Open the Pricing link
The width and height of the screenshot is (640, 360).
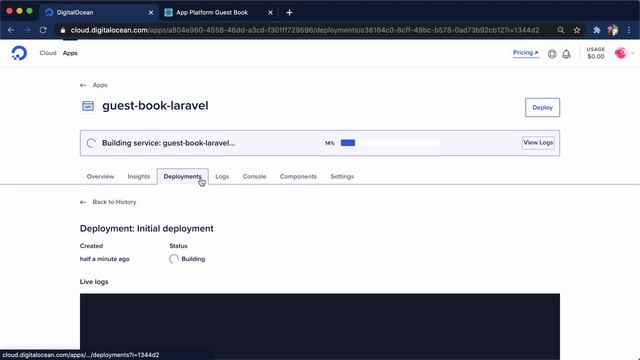click(526, 53)
